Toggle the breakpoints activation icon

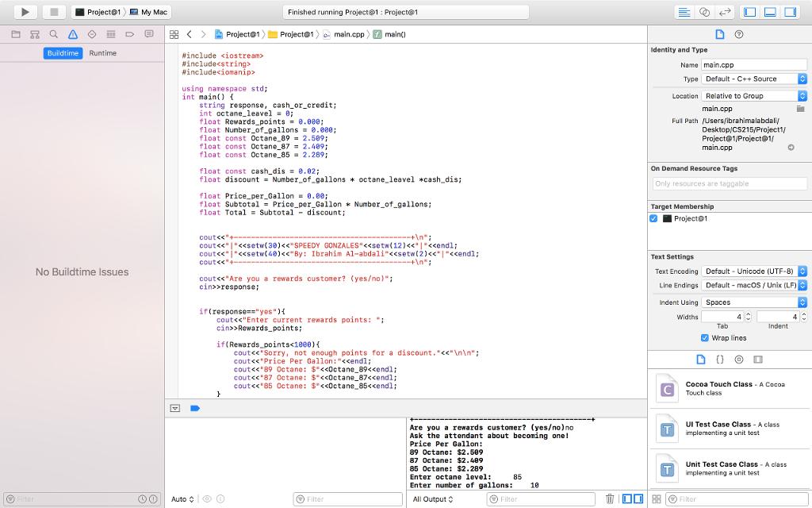(x=195, y=408)
